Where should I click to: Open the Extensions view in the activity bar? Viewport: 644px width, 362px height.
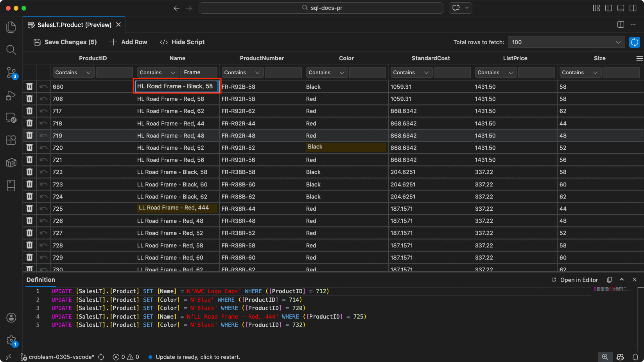click(11, 140)
